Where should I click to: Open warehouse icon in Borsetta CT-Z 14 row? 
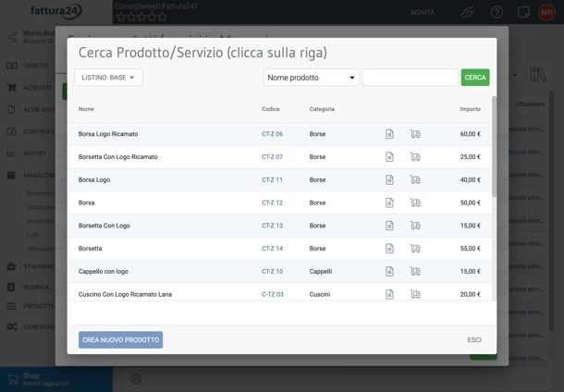[x=415, y=249]
